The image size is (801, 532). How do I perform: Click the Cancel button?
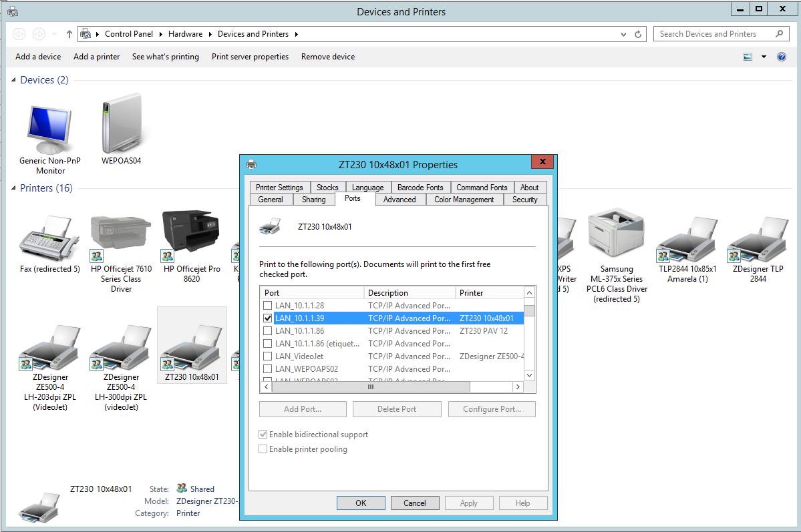pyautogui.click(x=415, y=503)
